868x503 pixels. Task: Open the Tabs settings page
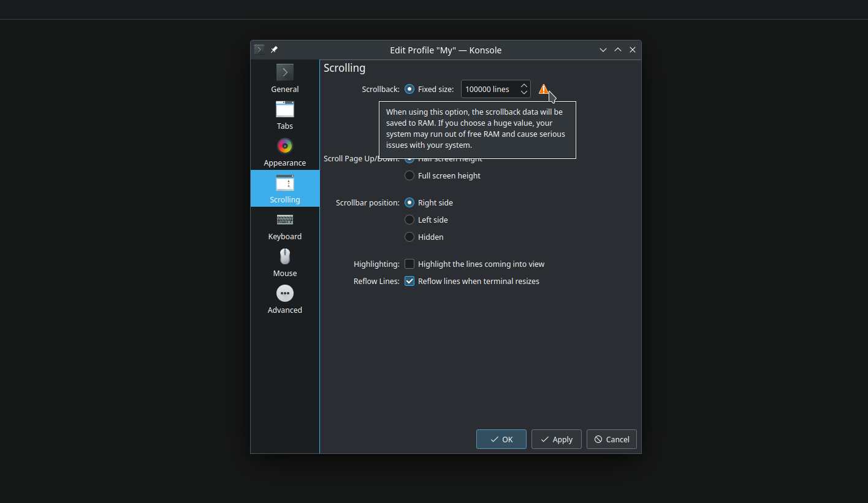[x=284, y=109]
